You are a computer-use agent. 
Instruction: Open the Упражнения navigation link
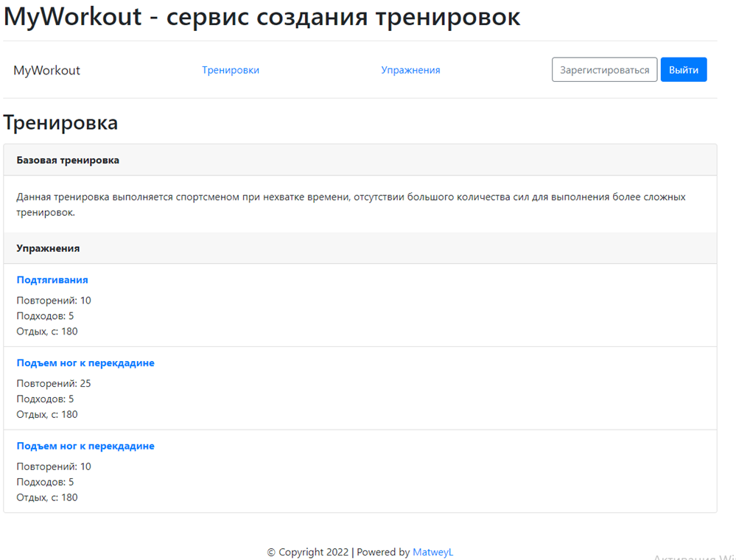(x=410, y=69)
